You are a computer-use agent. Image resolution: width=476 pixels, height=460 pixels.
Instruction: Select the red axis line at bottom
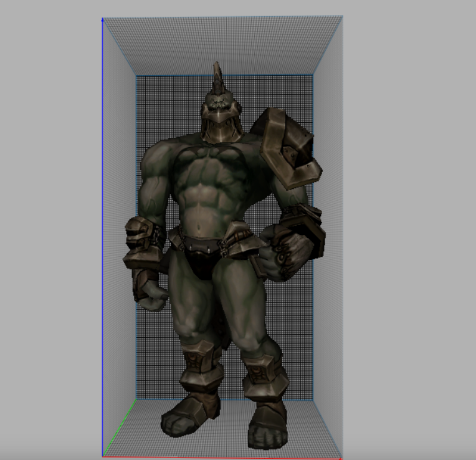point(218,458)
